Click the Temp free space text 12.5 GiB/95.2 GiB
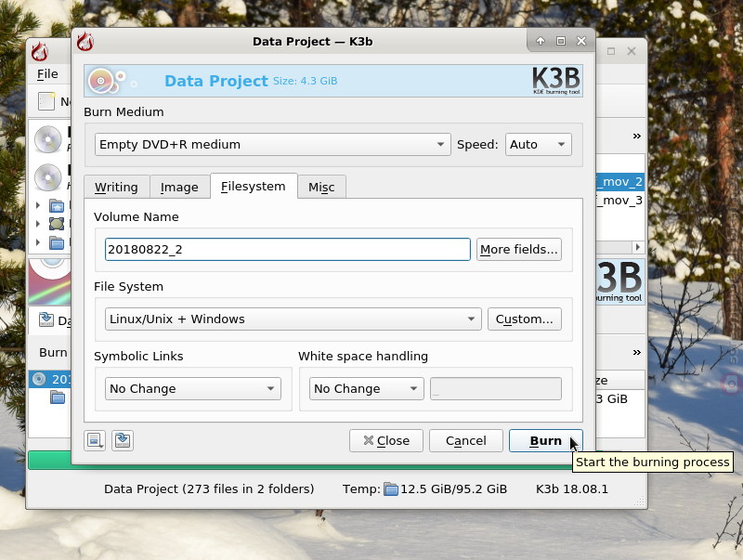The image size is (743, 560). pos(453,488)
